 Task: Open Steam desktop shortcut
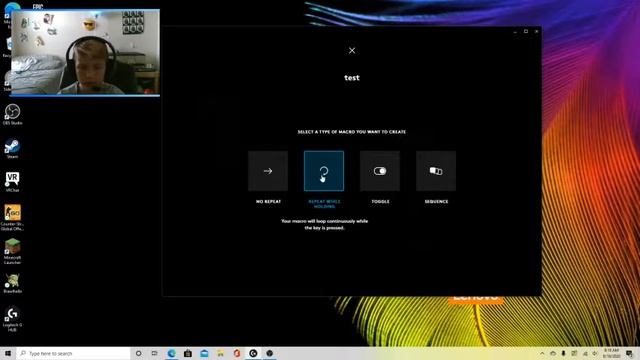(x=12, y=149)
